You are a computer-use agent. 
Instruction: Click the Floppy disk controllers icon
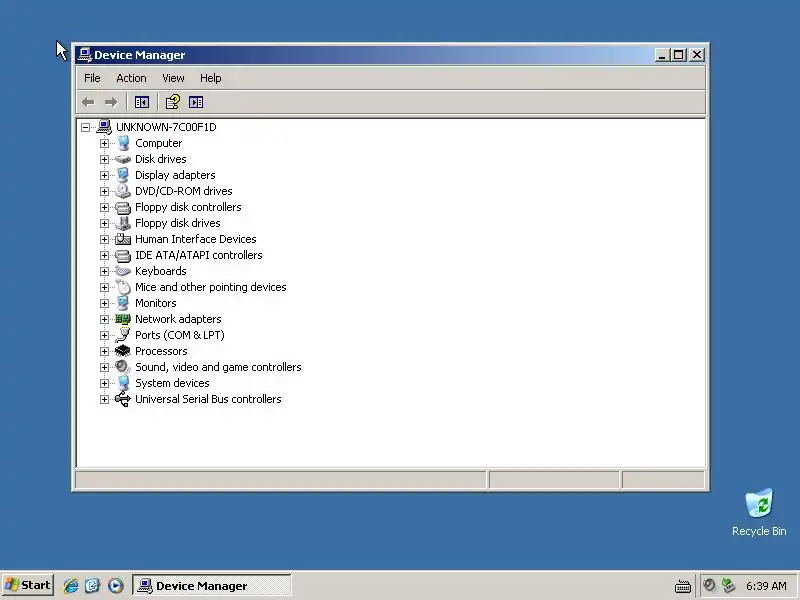click(123, 208)
